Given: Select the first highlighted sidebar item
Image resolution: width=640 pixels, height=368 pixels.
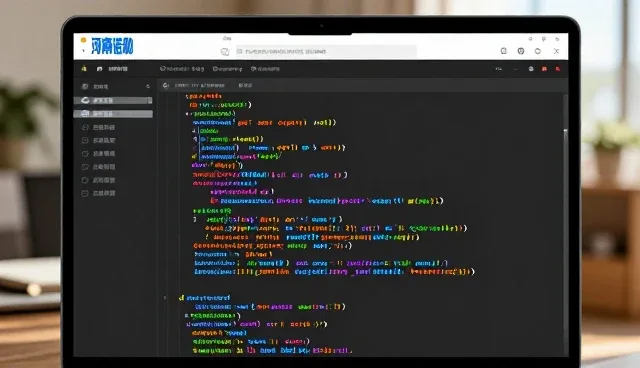Looking at the screenshot, I should [113, 100].
